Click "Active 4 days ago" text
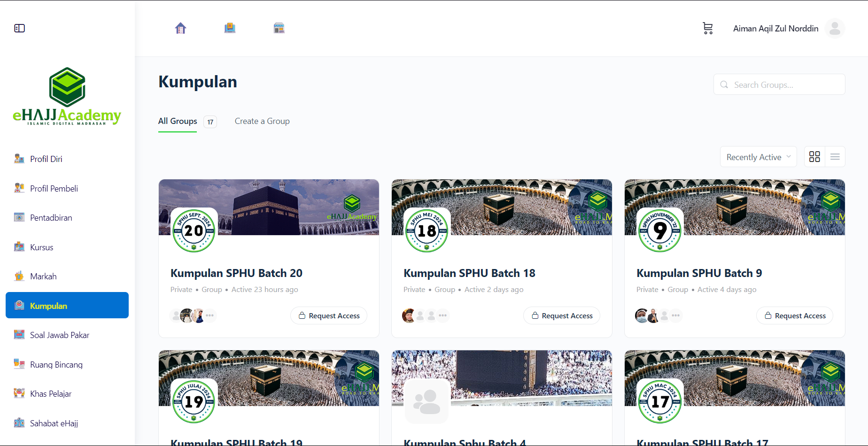Screen dimensions: 868x446 click(727, 290)
